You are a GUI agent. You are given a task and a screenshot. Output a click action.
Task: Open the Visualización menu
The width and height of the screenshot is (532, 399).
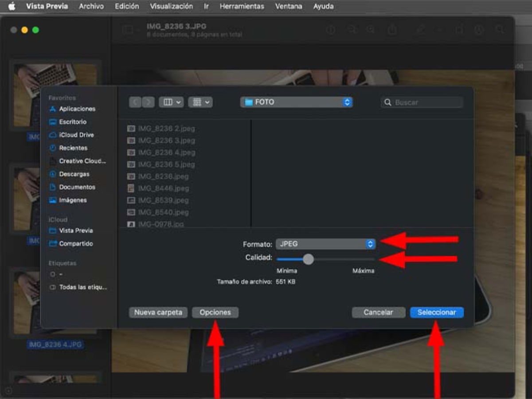(172, 6)
